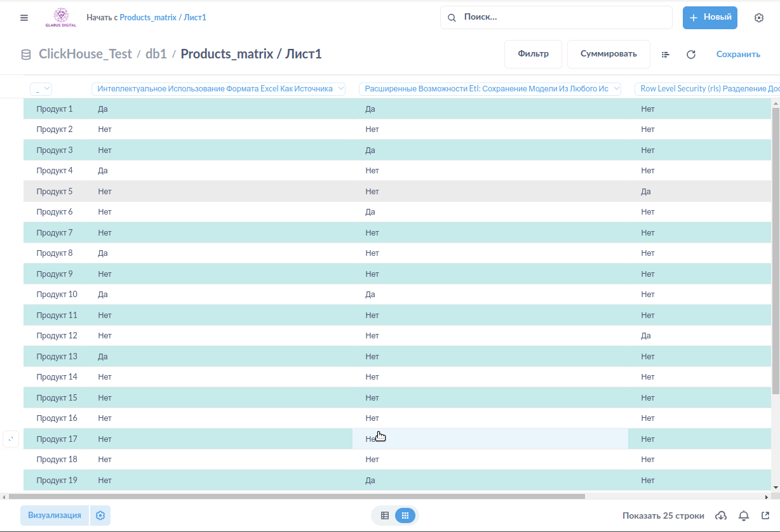The image size is (780, 532).
Task: Open the hamburger navigation menu
Action: pos(24,18)
